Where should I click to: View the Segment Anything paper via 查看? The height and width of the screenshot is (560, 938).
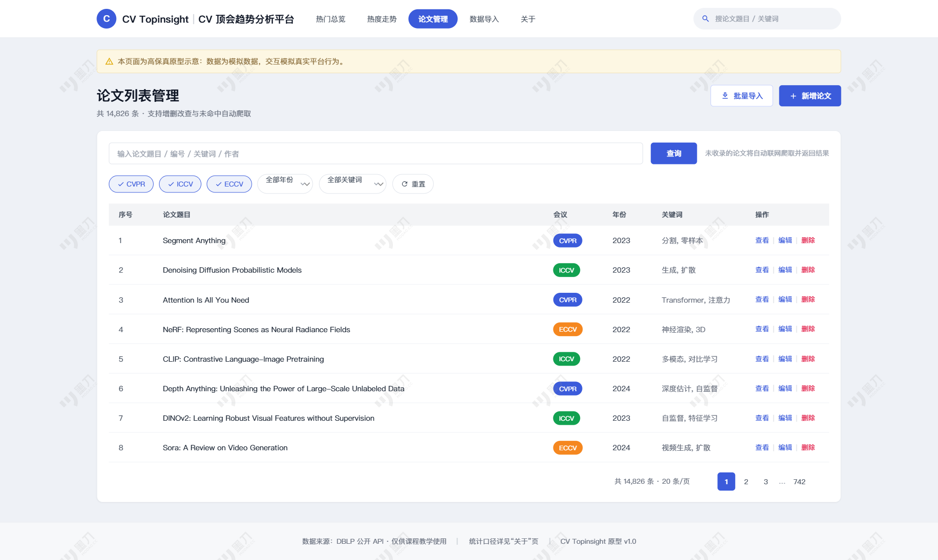[762, 240]
